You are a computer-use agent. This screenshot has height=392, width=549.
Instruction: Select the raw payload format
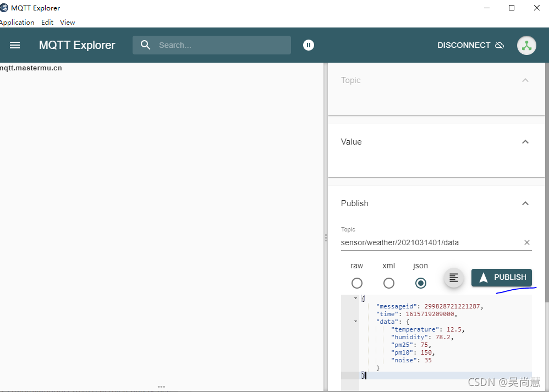(357, 283)
